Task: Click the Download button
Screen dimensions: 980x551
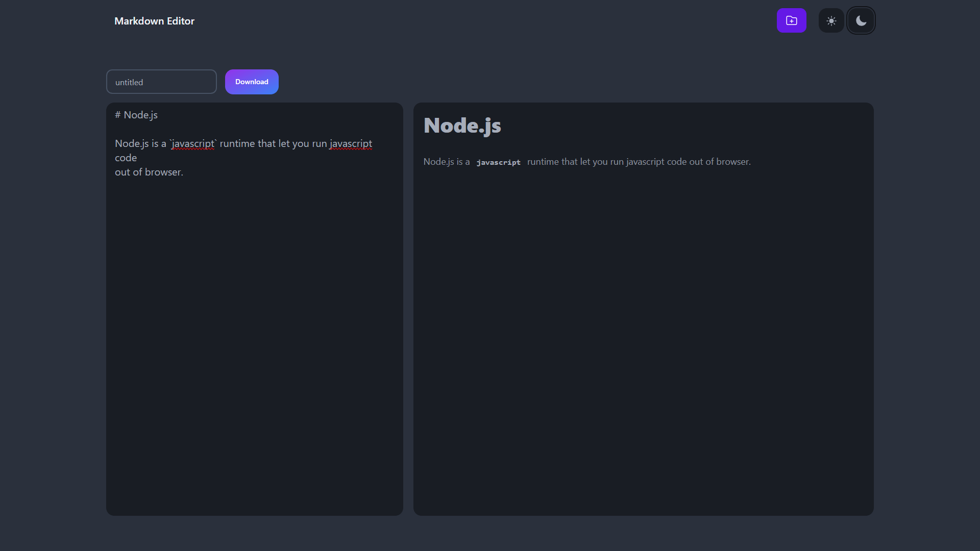Action: [x=252, y=82]
